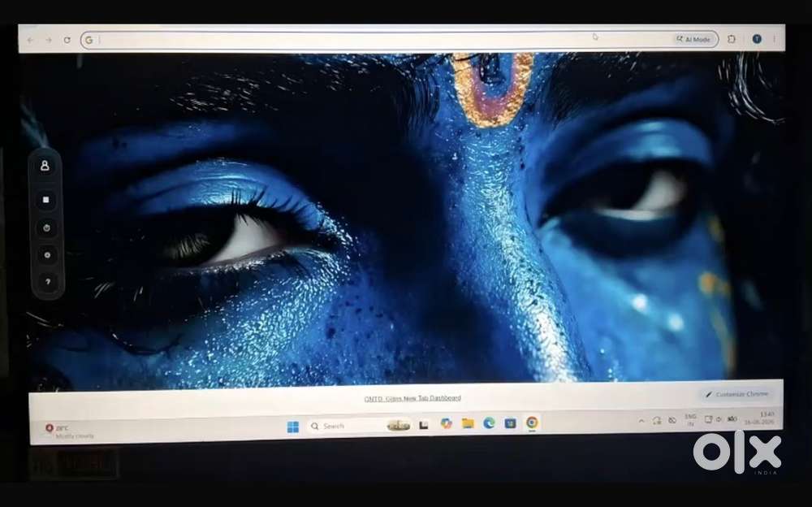This screenshot has width=812, height=507.
Task: Select the user profile icon in side dock
Action: (45, 166)
